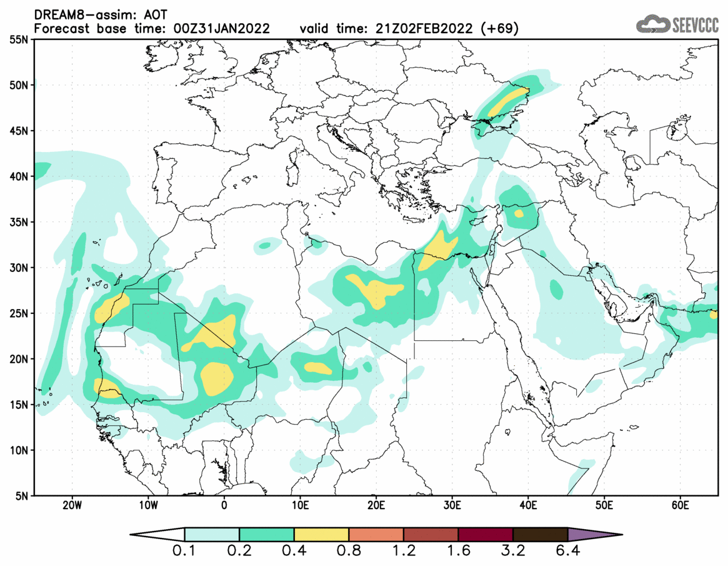Image resolution: width=728 pixels, height=566 pixels.
Task: Pick the orange 0.8–1.2 legend swatch
Action: coord(376,535)
